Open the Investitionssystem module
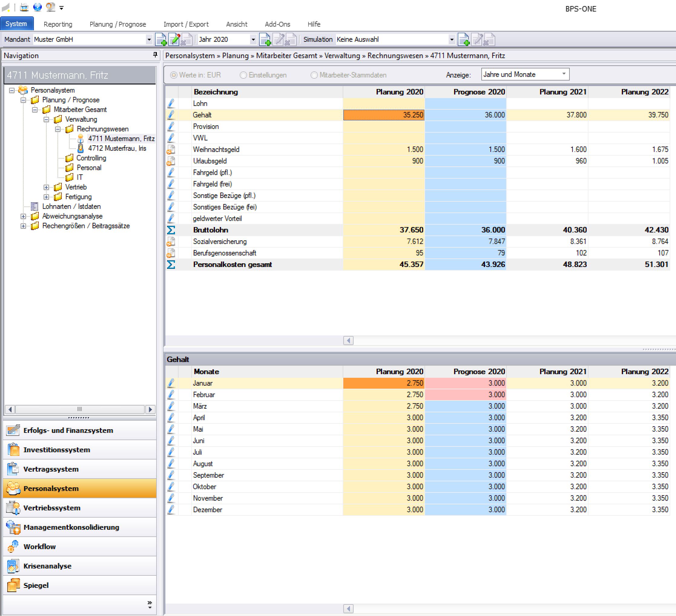The image size is (676, 616). (x=80, y=450)
